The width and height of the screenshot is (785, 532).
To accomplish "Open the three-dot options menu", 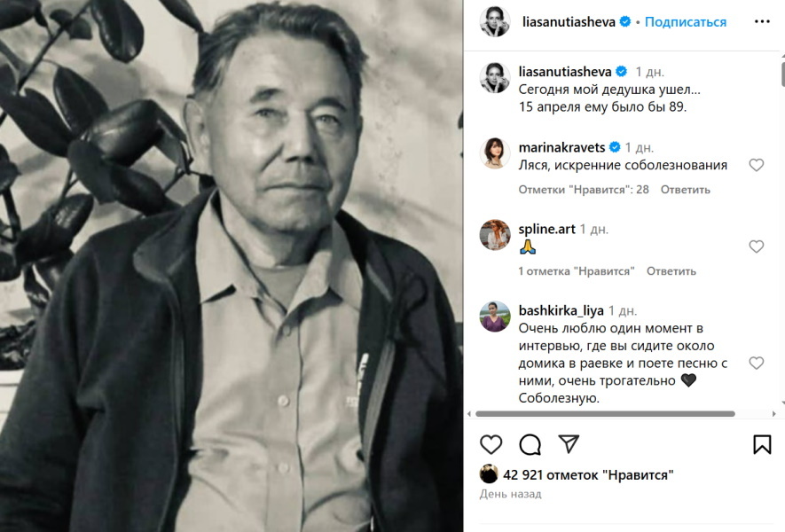I will click(x=762, y=21).
